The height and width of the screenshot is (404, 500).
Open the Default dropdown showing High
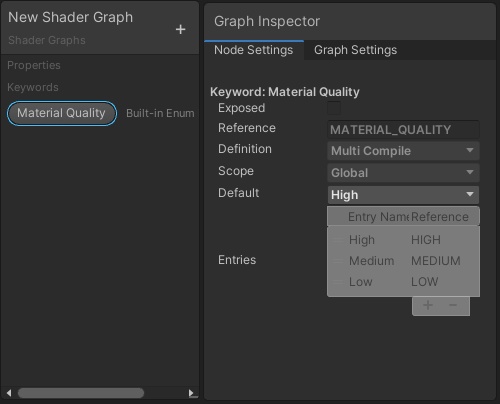[x=403, y=195]
